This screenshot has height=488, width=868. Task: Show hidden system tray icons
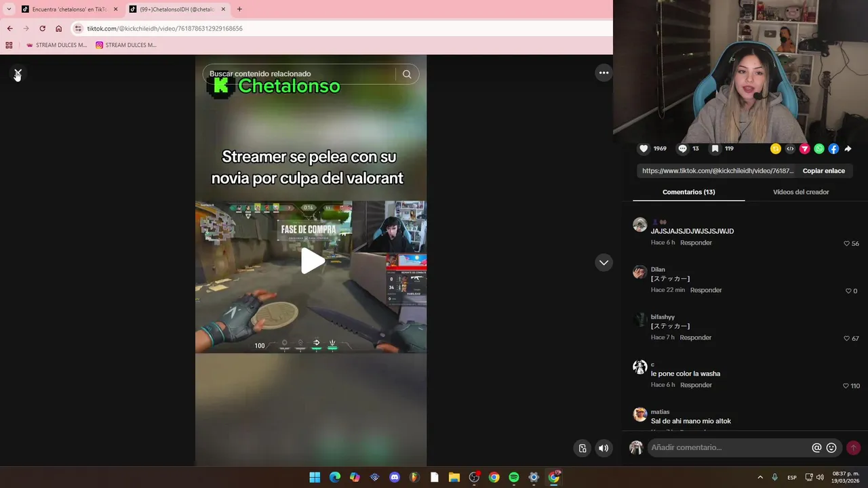point(760,477)
